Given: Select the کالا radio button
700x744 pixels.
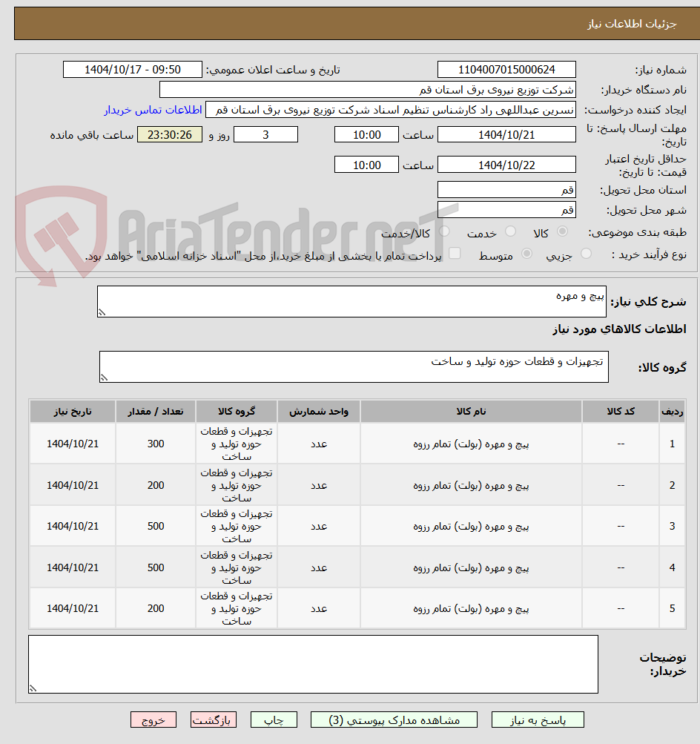Looking at the screenshot, I should tap(563, 231).
